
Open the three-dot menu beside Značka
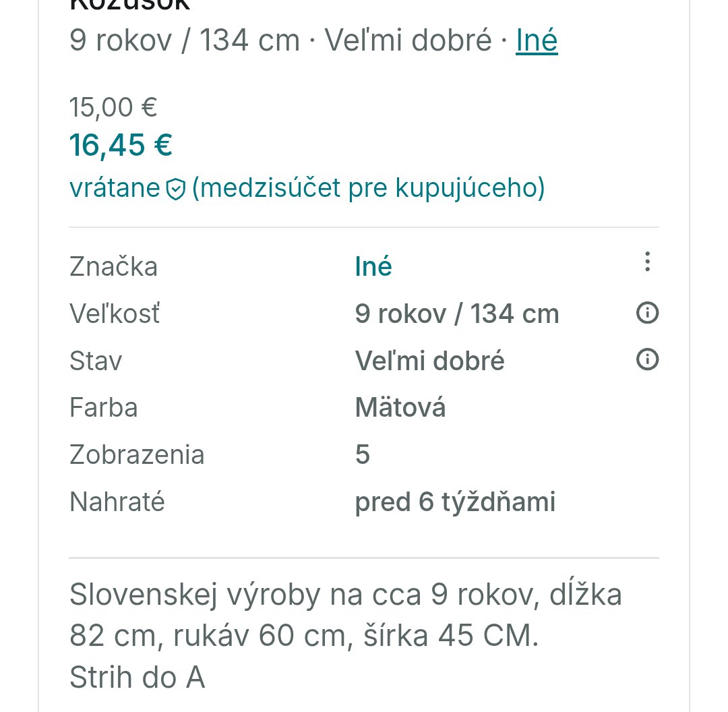click(x=647, y=262)
